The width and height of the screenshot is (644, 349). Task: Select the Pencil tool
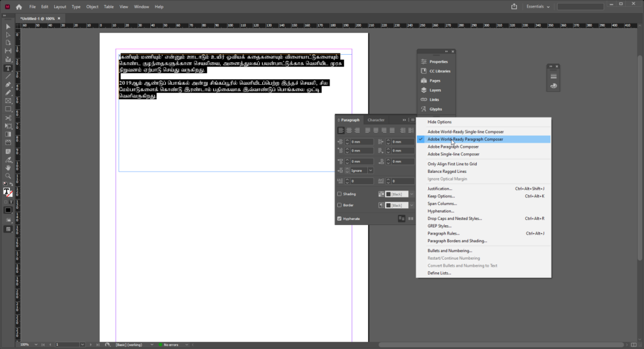point(8,93)
